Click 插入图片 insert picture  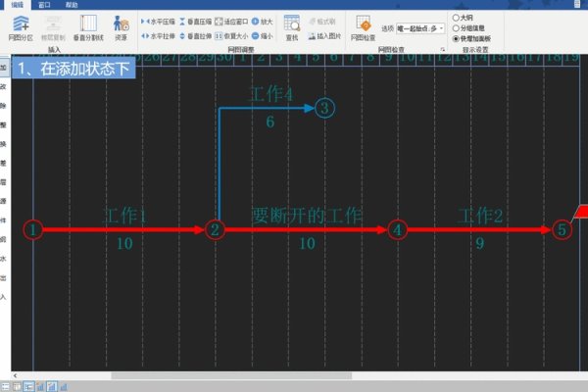(323, 35)
